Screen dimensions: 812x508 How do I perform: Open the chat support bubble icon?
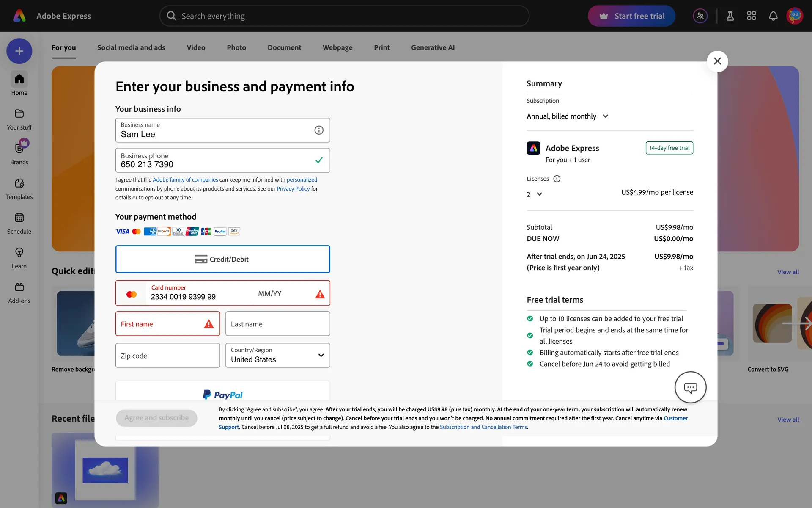pyautogui.click(x=690, y=387)
